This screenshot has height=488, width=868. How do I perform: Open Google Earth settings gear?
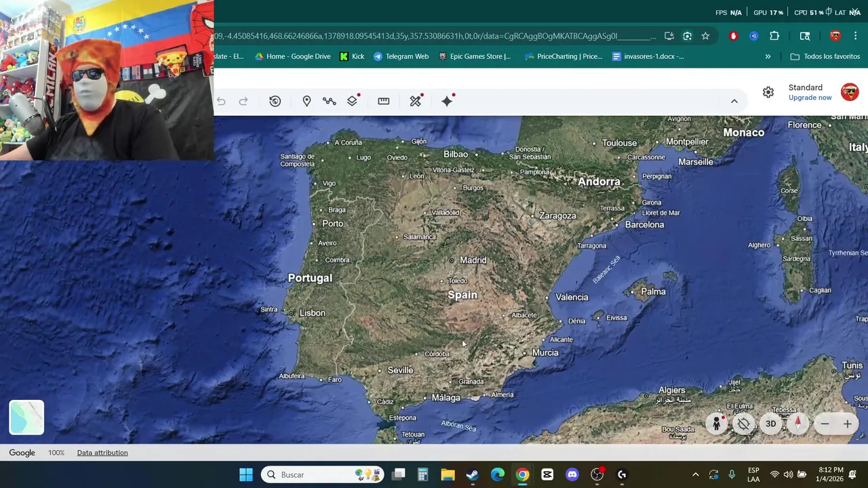[x=768, y=92]
